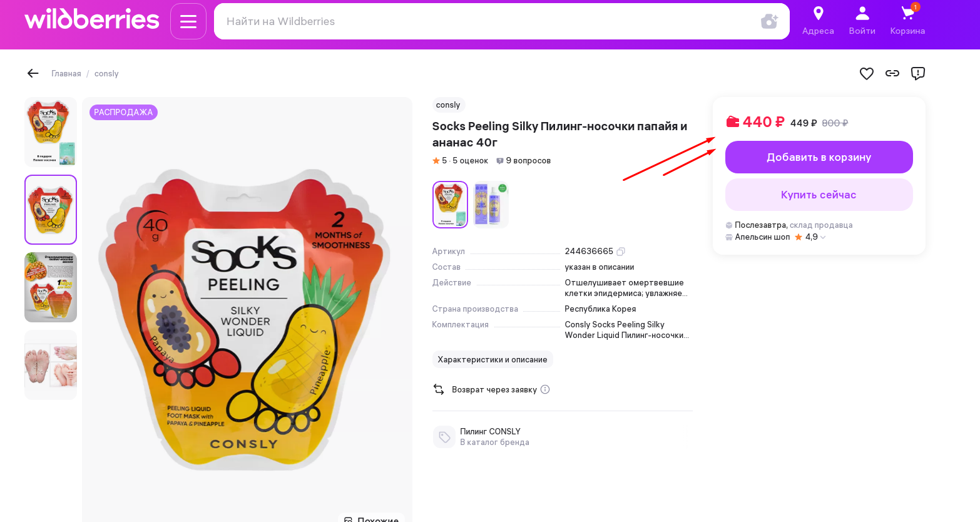Show info about Возврат через заявку
The image size is (980, 522).
click(x=545, y=389)
